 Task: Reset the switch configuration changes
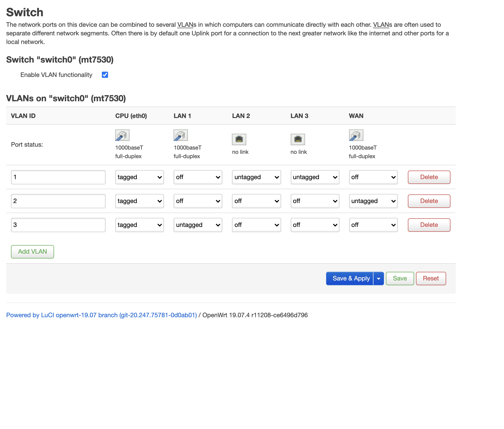point(431,278)
